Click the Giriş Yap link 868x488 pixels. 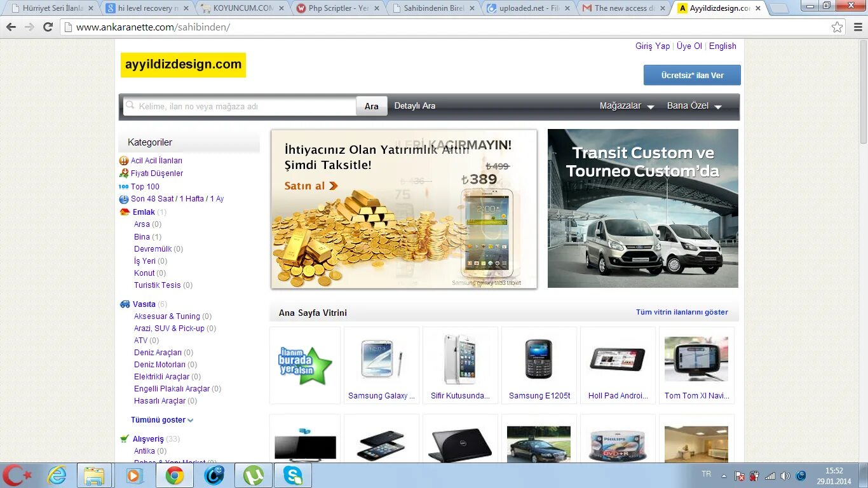653,46
